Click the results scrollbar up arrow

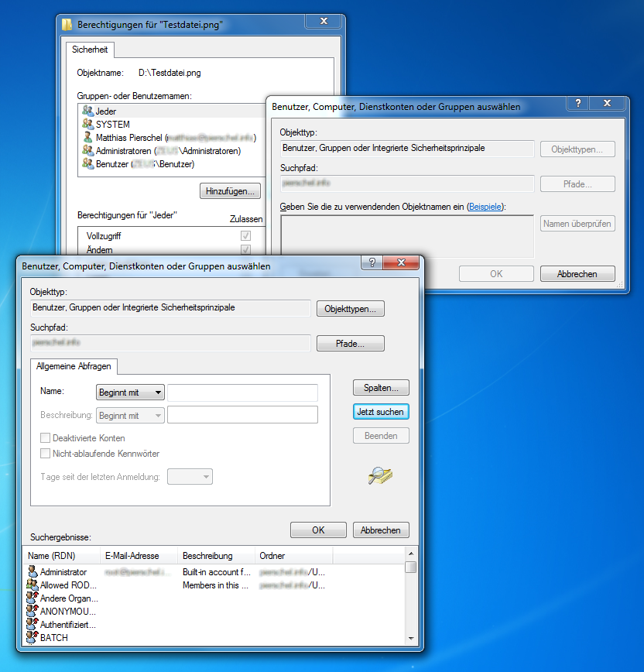[x=411, y=554]
